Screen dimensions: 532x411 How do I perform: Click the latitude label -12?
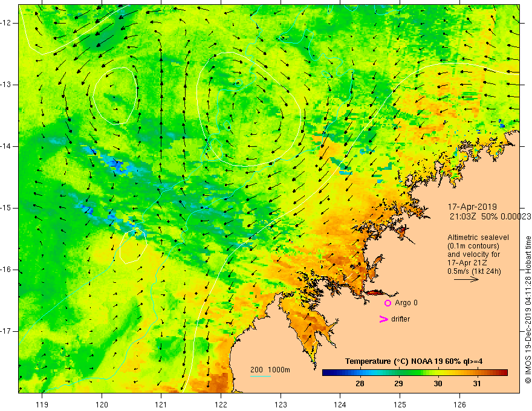pyautogui.click(x=6, y=23)
